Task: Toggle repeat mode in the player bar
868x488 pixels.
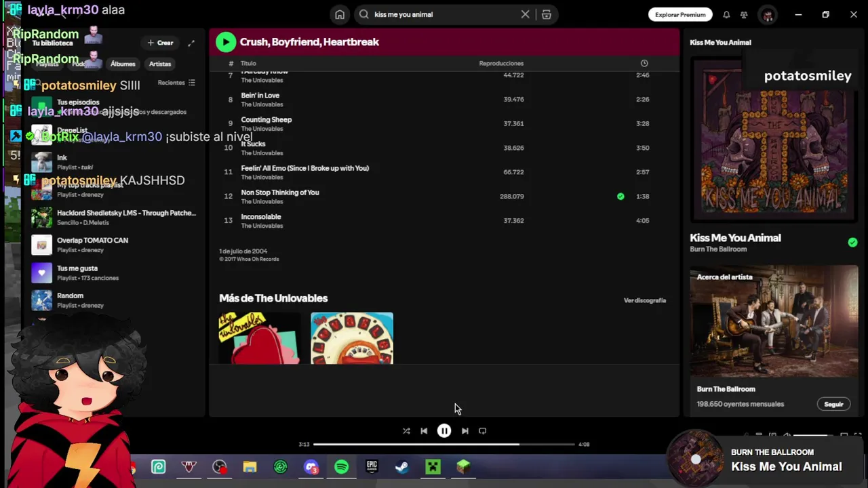Action: (x=482, y=431)
